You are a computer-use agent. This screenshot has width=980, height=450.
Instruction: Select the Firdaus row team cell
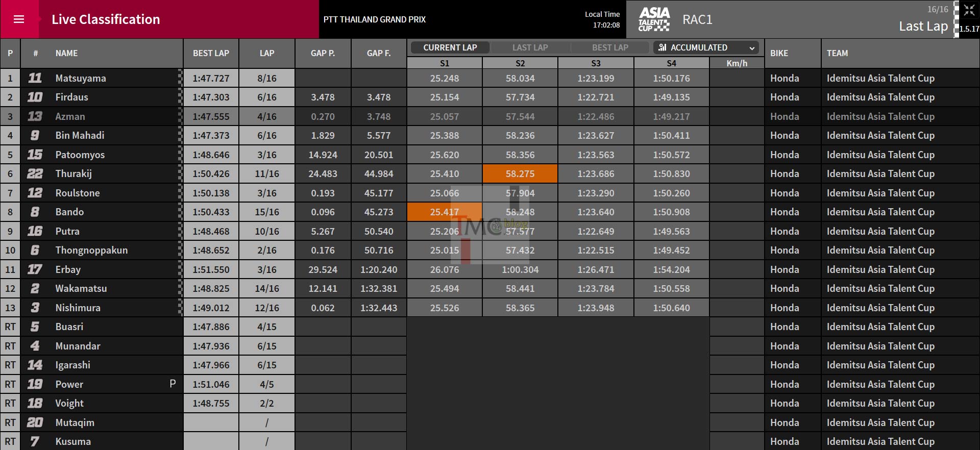tap(880, 97)
